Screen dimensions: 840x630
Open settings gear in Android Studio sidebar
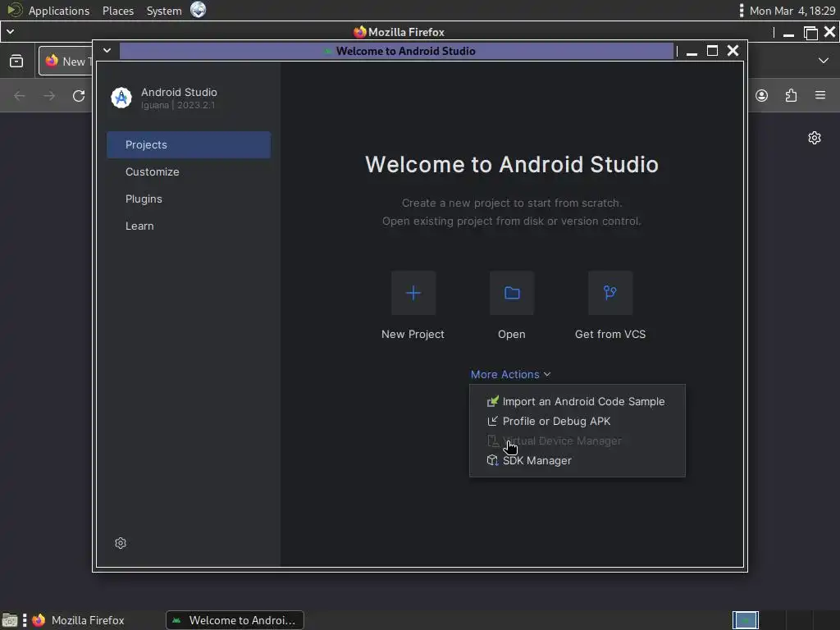click(x=121, y=543)
